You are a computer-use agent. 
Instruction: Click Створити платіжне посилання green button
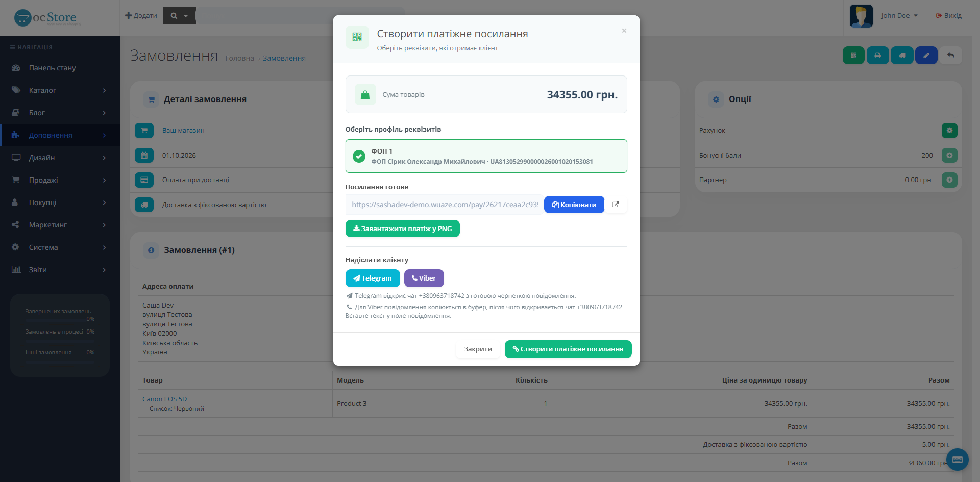(x=568, y=349)
